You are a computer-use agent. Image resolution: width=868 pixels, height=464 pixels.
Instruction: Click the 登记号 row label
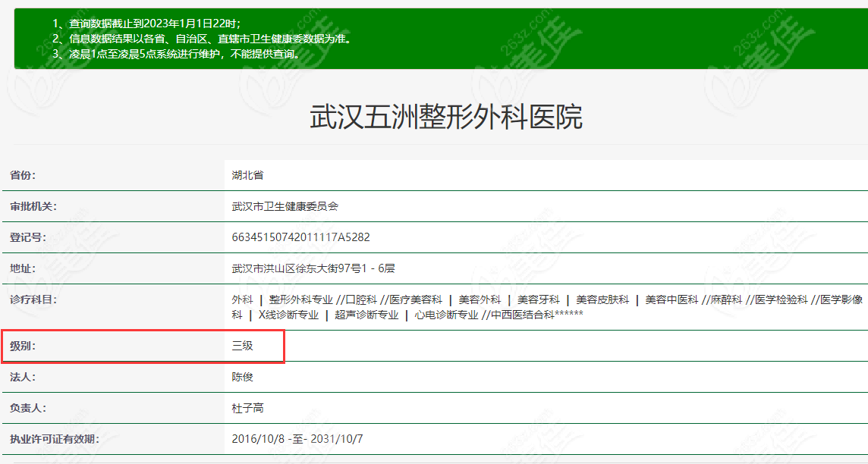point(27,237)
